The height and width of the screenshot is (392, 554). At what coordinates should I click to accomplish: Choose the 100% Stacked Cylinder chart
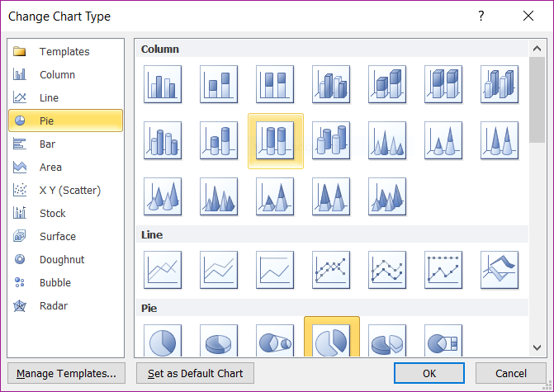275,140
